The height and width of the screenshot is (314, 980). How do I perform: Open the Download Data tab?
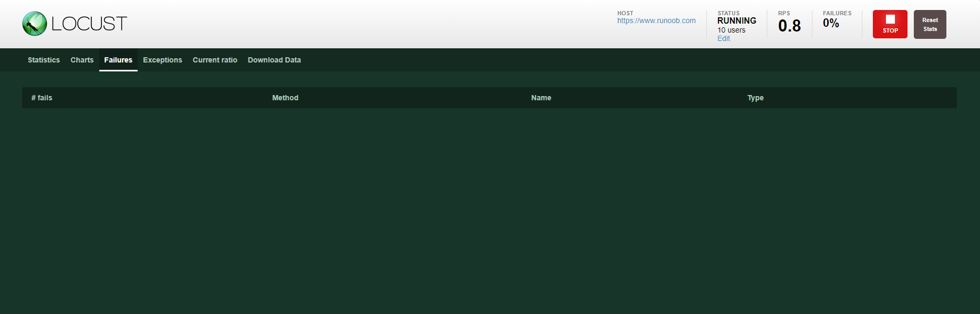274,60
